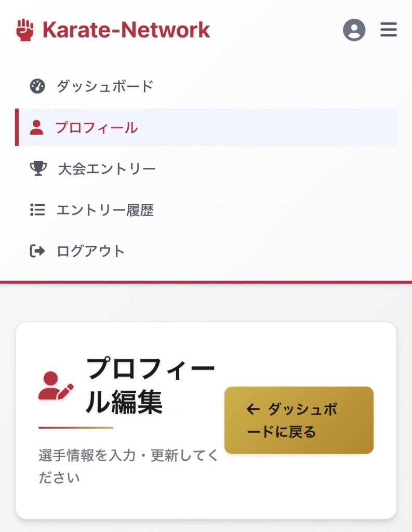The width and height of the screenshot is (412, 532).
Task: Click the logout door-arrow icon
Action: (37, 251)
